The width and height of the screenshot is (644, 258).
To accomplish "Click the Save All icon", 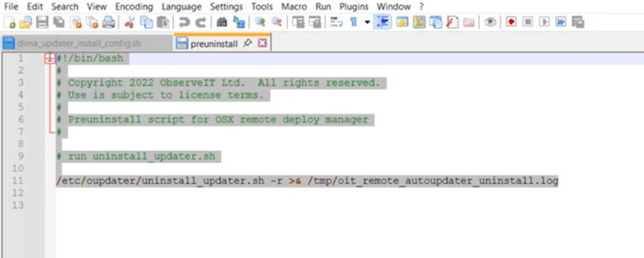I will coord(59,22).
